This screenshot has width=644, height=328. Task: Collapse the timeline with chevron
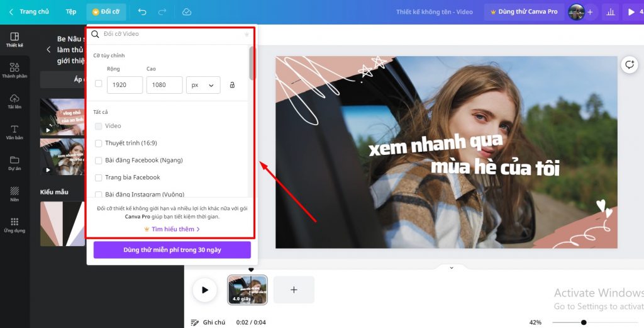pos(452,268)
